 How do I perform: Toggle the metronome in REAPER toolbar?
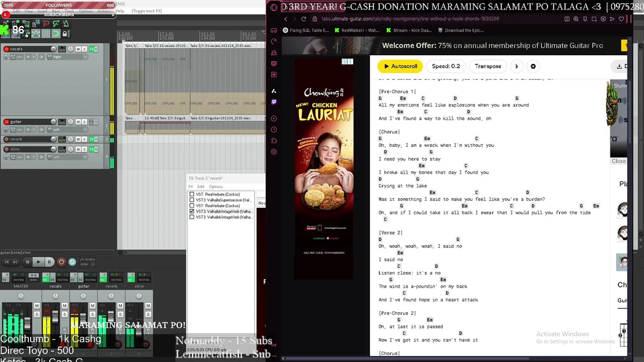(66, 23)
